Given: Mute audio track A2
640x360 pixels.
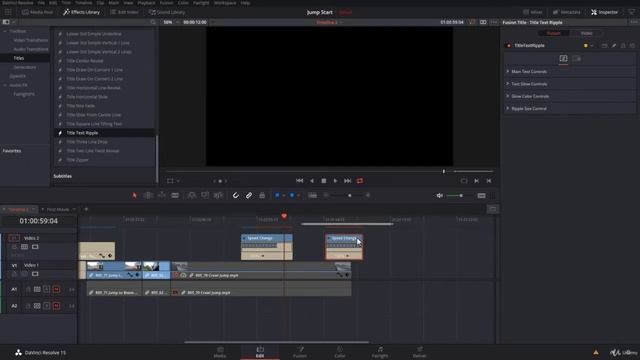Looking at the screenshot, I should pos(56,306).
